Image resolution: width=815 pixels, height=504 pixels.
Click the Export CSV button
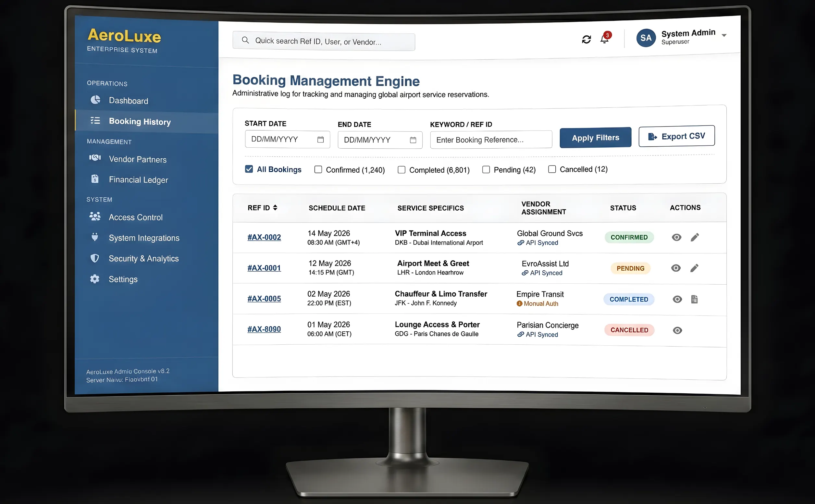(677, 136)
